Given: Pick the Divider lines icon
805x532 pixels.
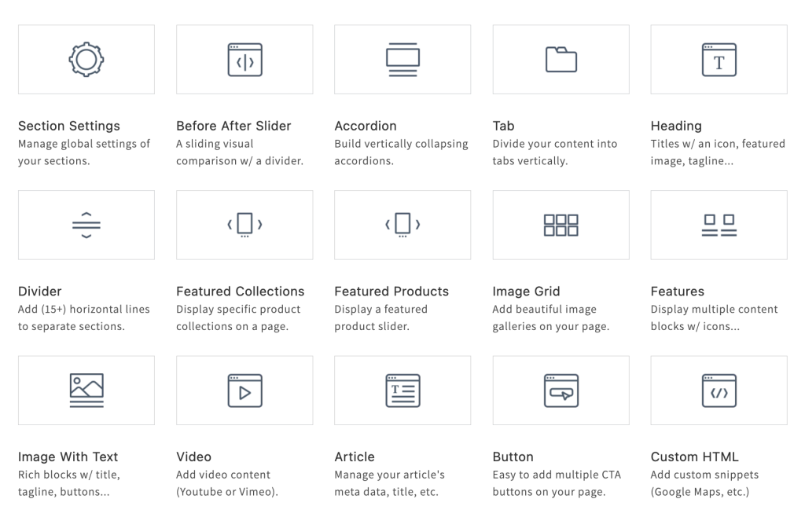Looking at the screenshot, I should [86, 225].
